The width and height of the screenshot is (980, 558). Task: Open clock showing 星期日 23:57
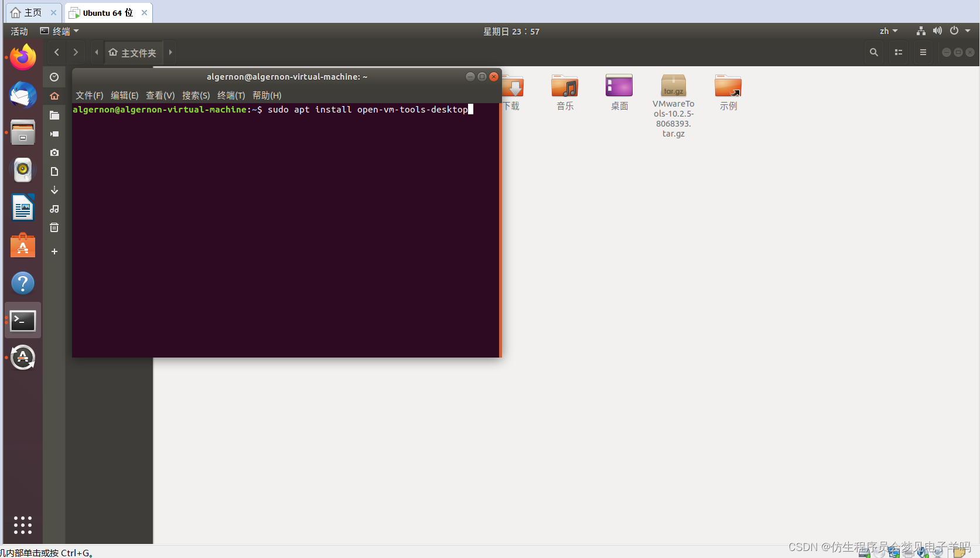(511, 31)
